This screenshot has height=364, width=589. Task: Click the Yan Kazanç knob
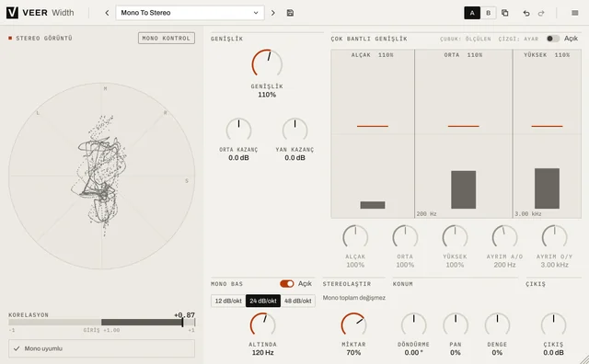294,131
